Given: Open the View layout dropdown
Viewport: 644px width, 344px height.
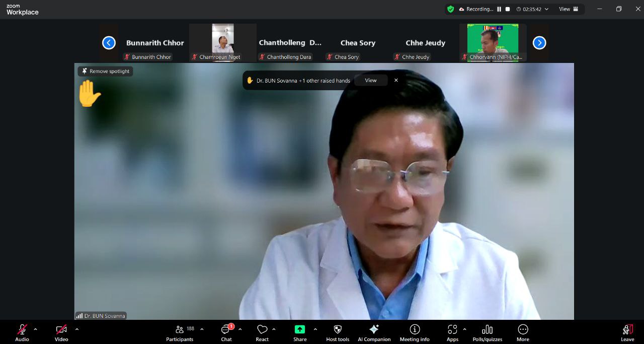Looking at the screenshot, I should [x=569, y=9].
